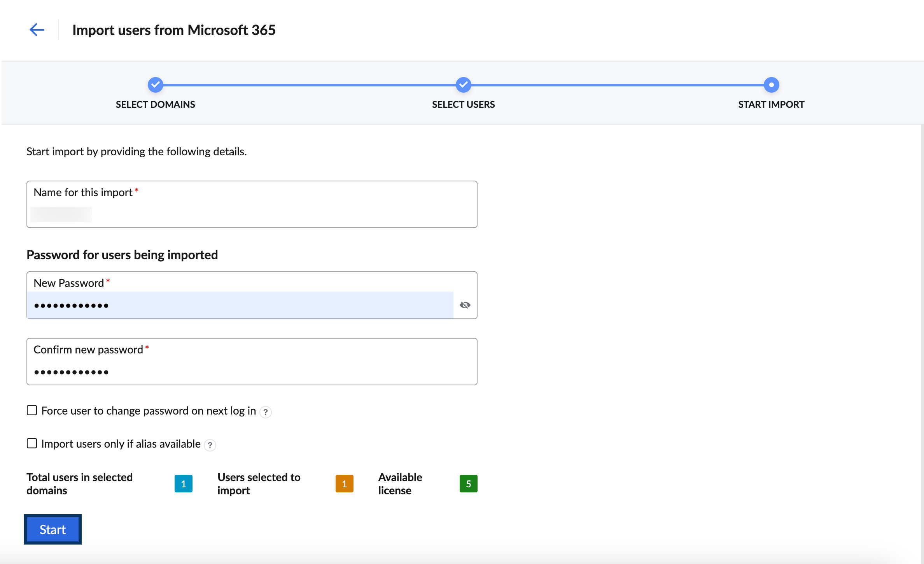Image resolution: width=924 pixels, height=564 pixels.
Task: Enable import users only if alias available
Action: (32, 443)
